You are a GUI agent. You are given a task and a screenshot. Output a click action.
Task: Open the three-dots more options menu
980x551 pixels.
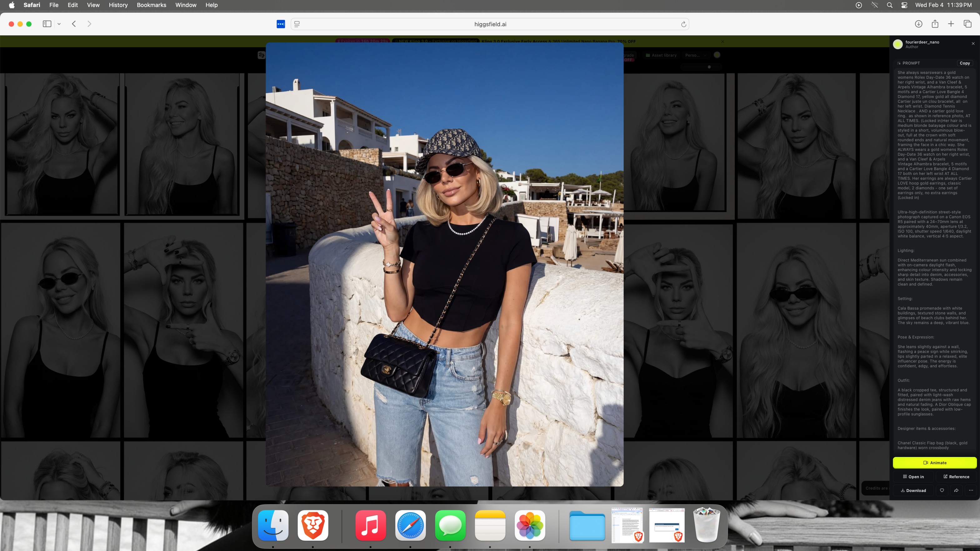tap(971, 490)
